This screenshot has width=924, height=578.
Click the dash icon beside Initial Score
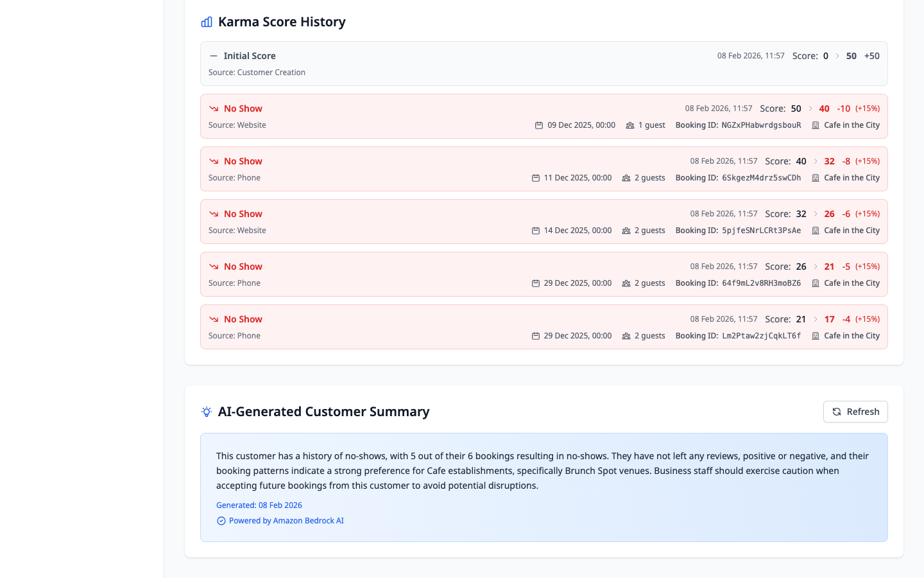(x=213, y=56)
